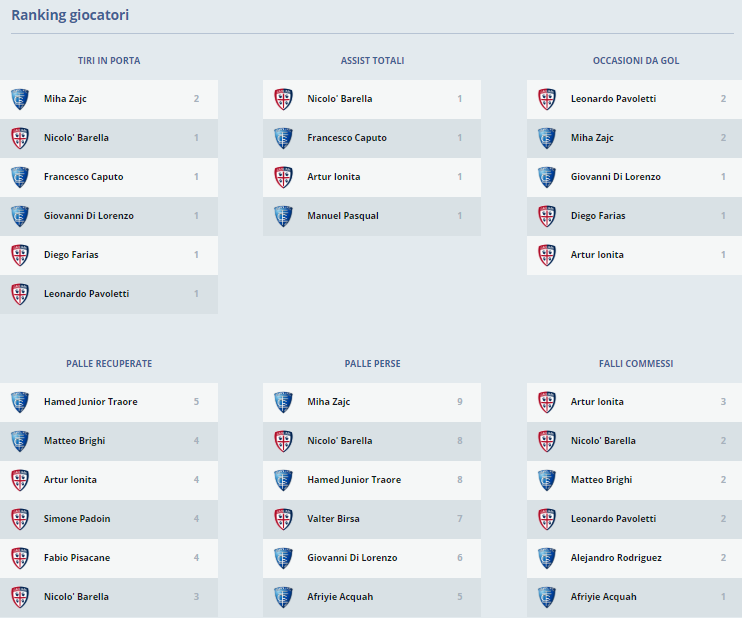Open Matteo Brighi in Palle Recuperate list

(74, 441)
